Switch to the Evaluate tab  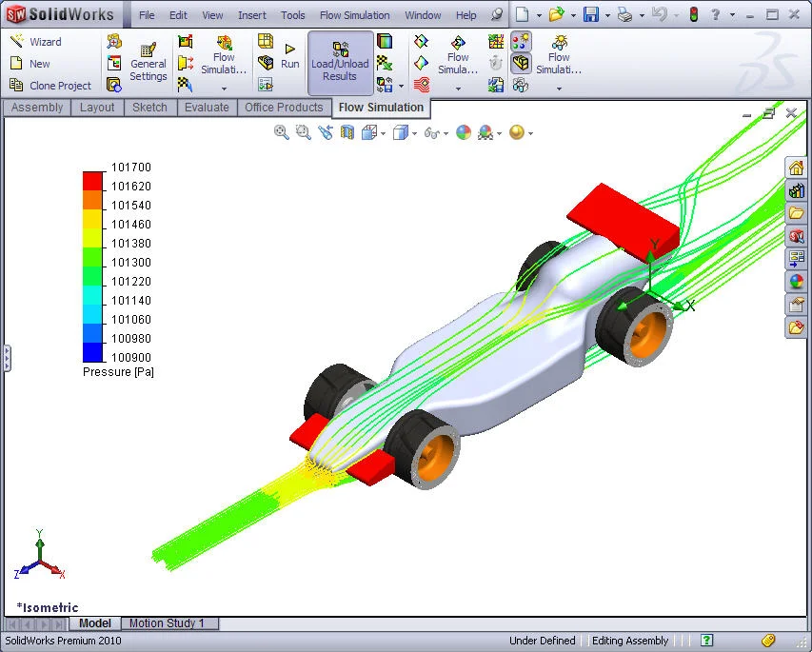point(207,107)
